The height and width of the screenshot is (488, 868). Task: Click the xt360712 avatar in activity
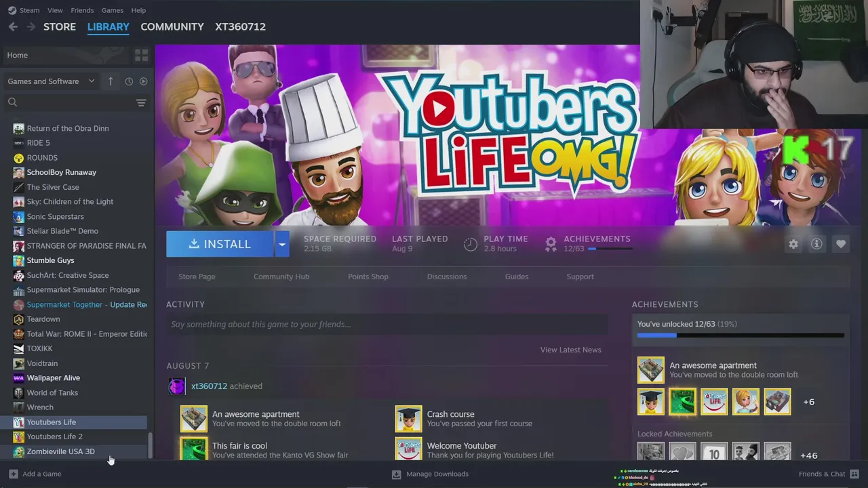[177, 386]
